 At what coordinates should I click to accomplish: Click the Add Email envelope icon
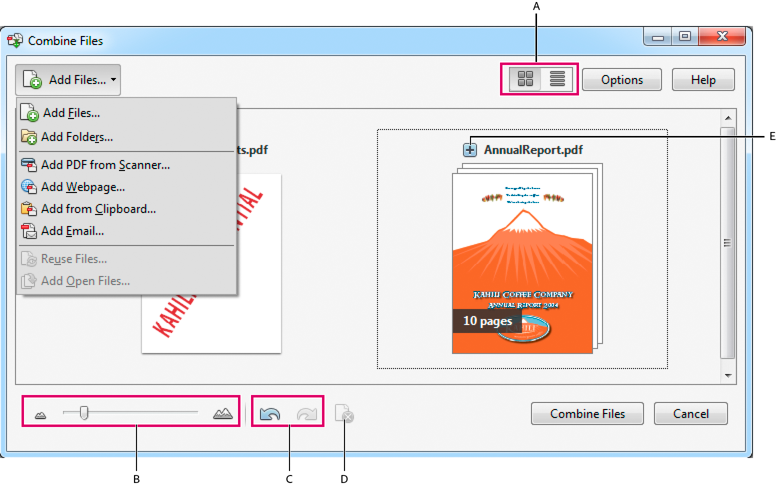pyautogui.click(x=29, y=231)
